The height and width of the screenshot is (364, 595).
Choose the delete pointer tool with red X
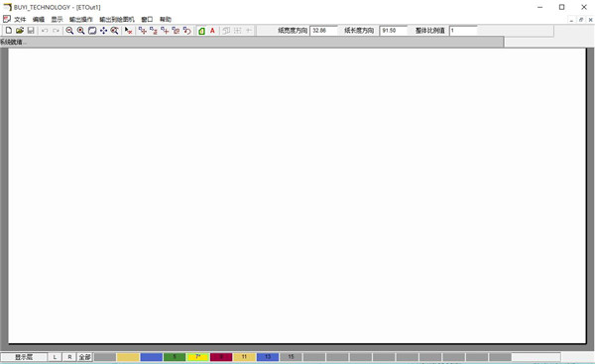[x=128, y=31]
